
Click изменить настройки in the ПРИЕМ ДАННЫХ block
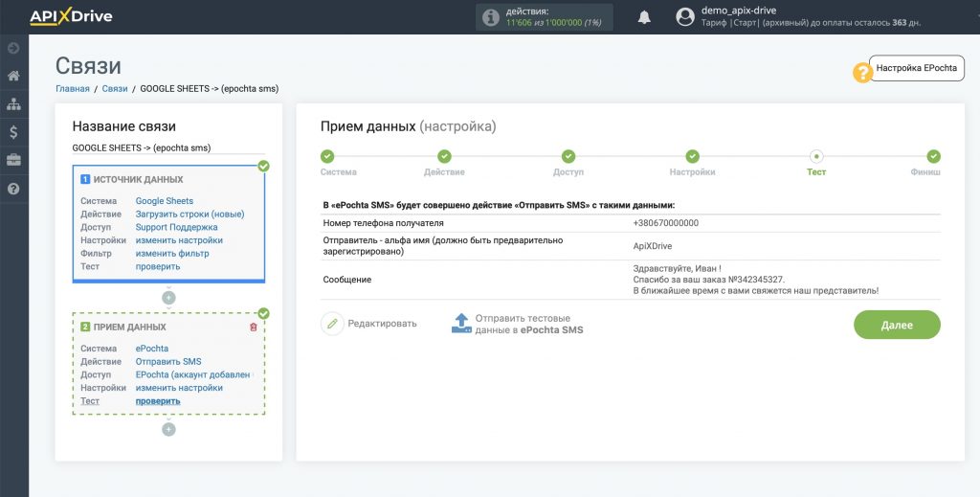tap(179, 388)
